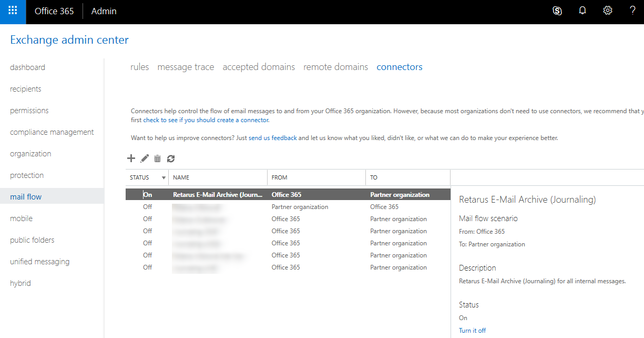Open the notifications bell
Viewport: 644px width, 338px height.
click(582, 11)
